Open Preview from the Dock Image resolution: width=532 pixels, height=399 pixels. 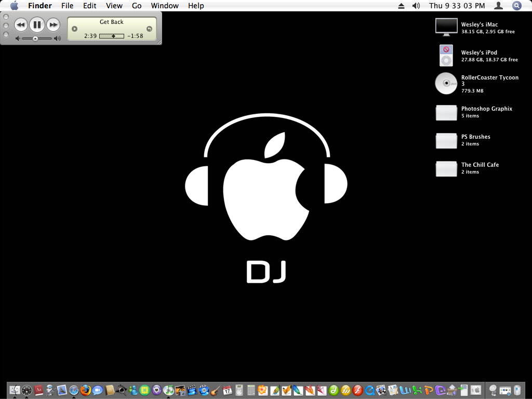pyautogui.click(x=381, y=390)
